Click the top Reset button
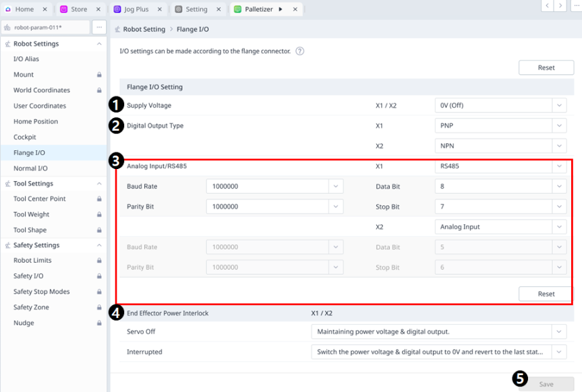 (x=546, y=67)
